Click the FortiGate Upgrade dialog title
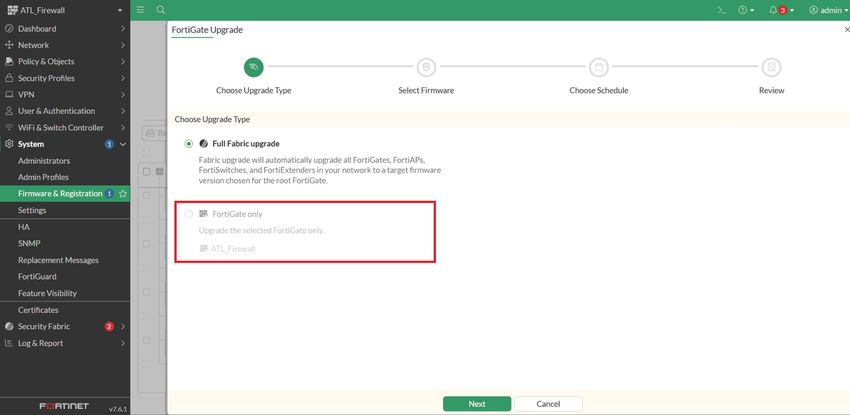The height and width of the screenshot is (415, 850). point(207,30)
